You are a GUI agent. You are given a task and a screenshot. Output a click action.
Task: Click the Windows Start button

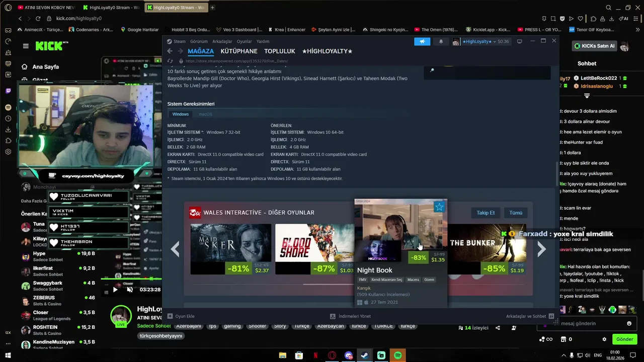point(8,355)
